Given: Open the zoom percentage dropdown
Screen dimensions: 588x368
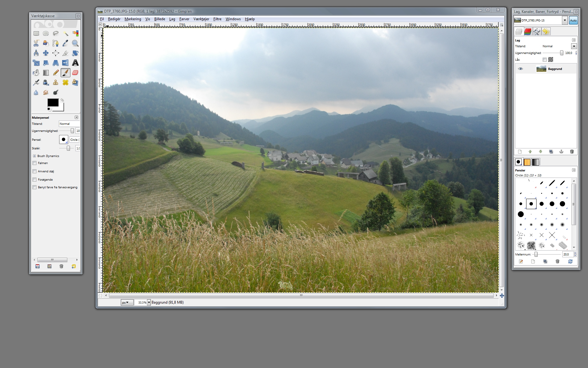Looking at the screenshot, I should pos(149,302).
